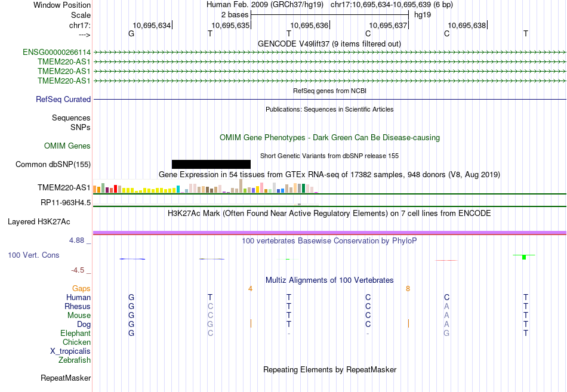Click the red negative PhyloP conservation mark
Screen dimensions: 567x392
point(446,260)
